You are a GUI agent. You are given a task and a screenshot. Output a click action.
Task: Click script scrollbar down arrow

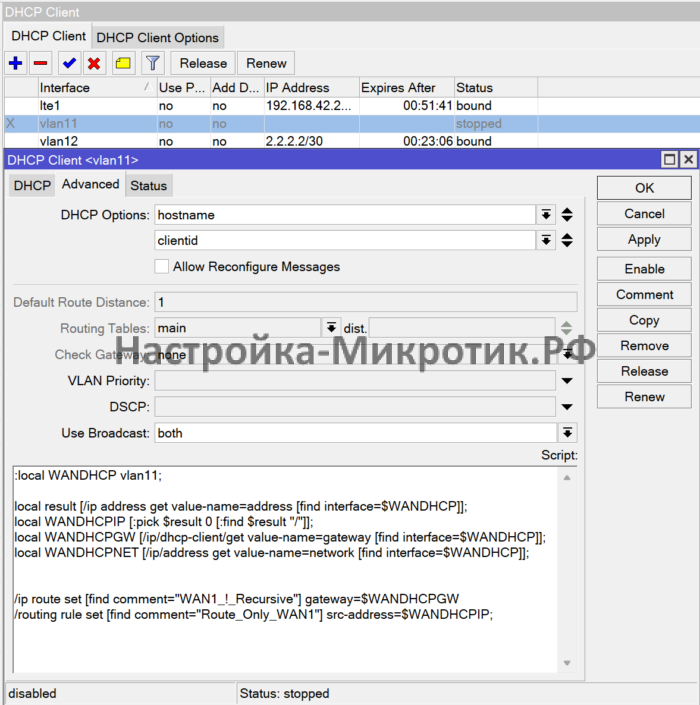(567, 663)
